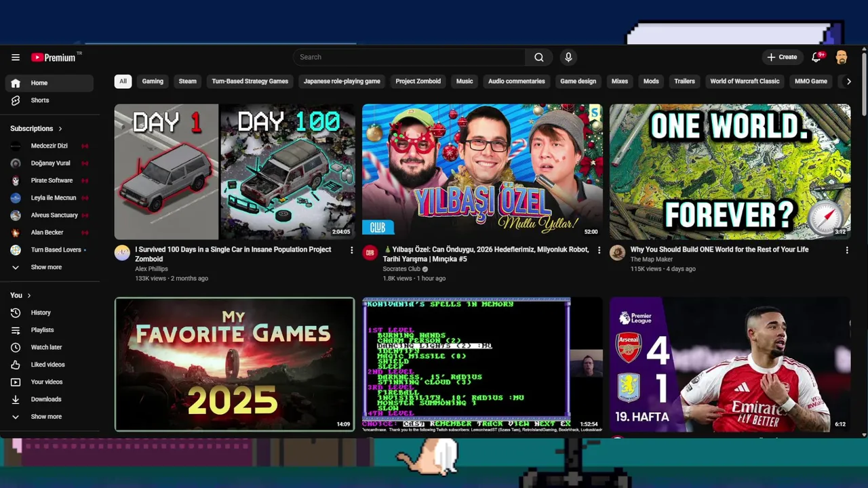Viewport: 868px width, 488px height.
Task: Open The Map Maker channel name
Action: pos(652,260)
